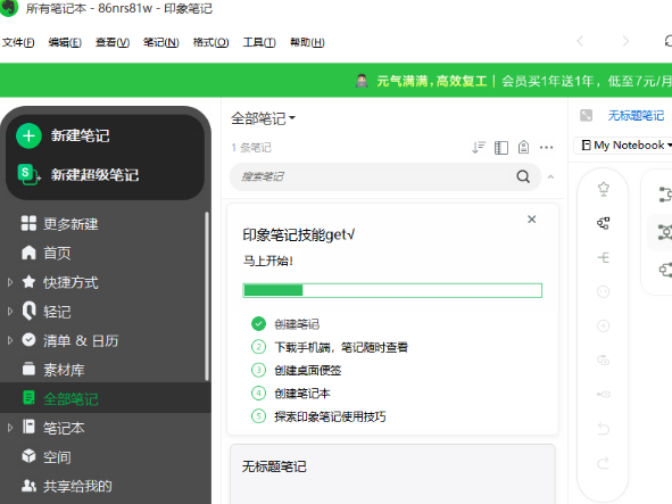This screenshot has width=672, height=504.
Task: Click the Evernote elephant app icon
Action: pos(9,8)
